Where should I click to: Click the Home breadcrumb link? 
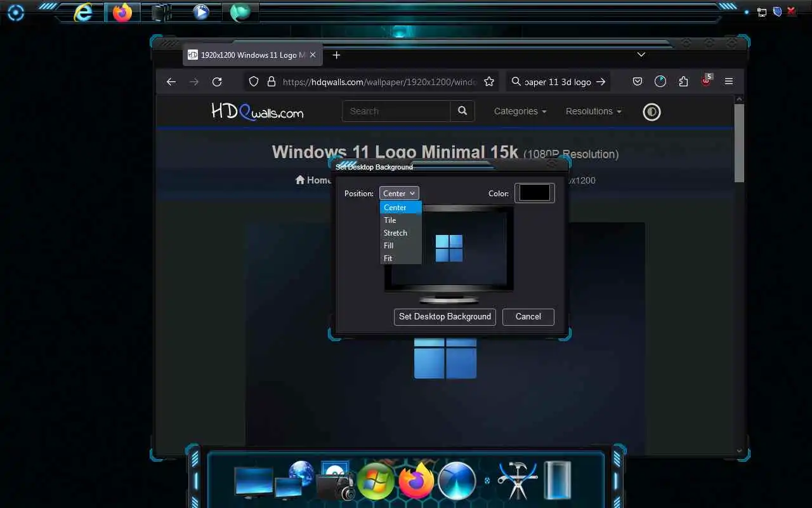[x=313, y=180]
